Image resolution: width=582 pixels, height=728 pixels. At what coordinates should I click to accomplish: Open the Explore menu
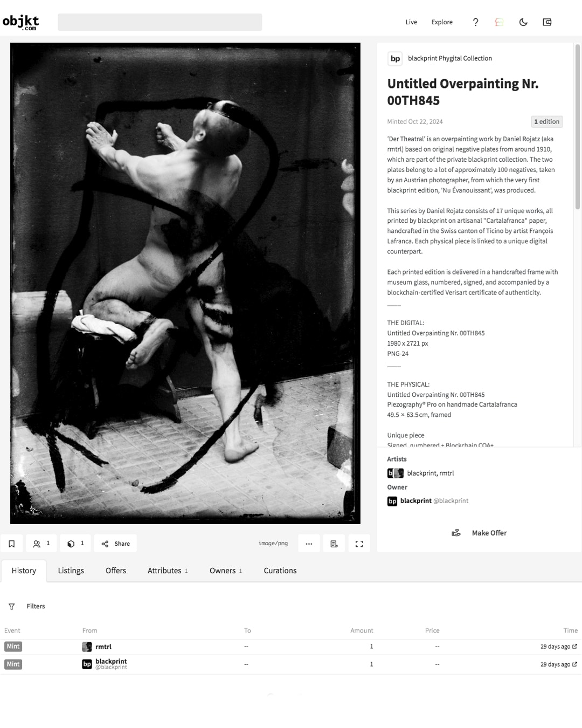(442, 22)
